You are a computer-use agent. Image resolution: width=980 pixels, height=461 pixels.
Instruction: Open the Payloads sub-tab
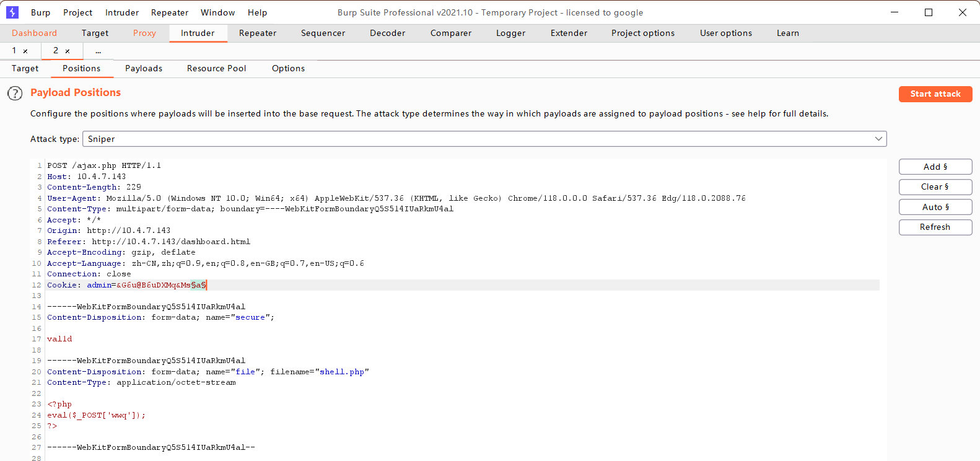click(x=144, y=68)
